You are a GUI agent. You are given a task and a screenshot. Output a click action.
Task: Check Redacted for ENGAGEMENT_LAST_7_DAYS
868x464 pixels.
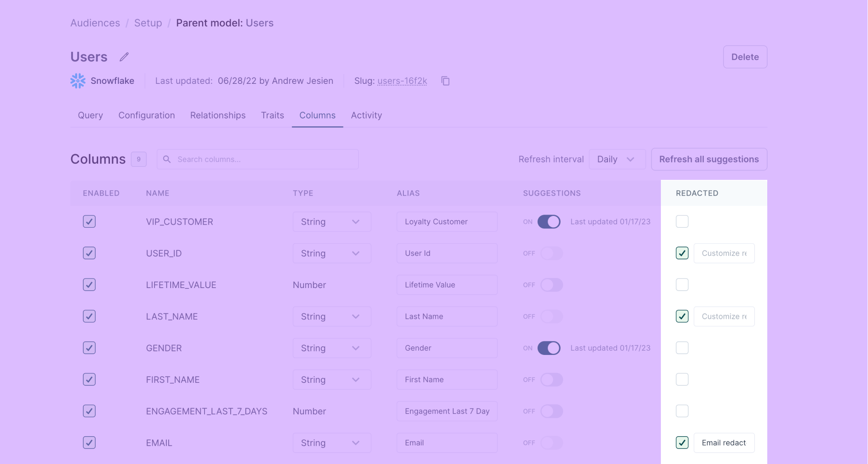tap(682, 411)
